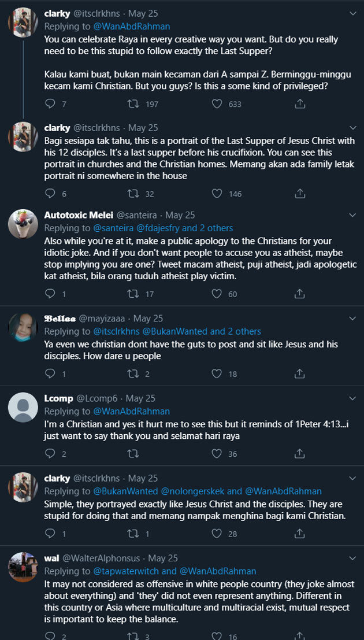Screen dimensions: 364x640
Task: Open more options for clarky's first tweet
Action: [x=352, y=13]
